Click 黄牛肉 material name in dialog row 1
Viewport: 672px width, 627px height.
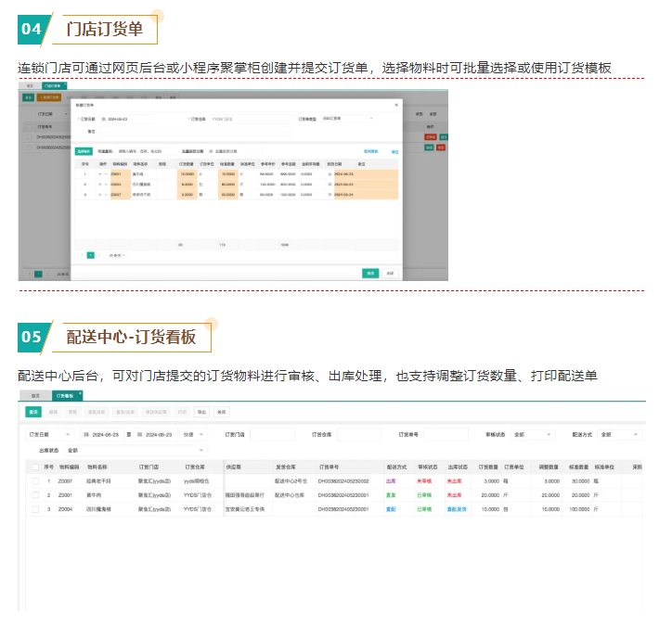point(138,174)
